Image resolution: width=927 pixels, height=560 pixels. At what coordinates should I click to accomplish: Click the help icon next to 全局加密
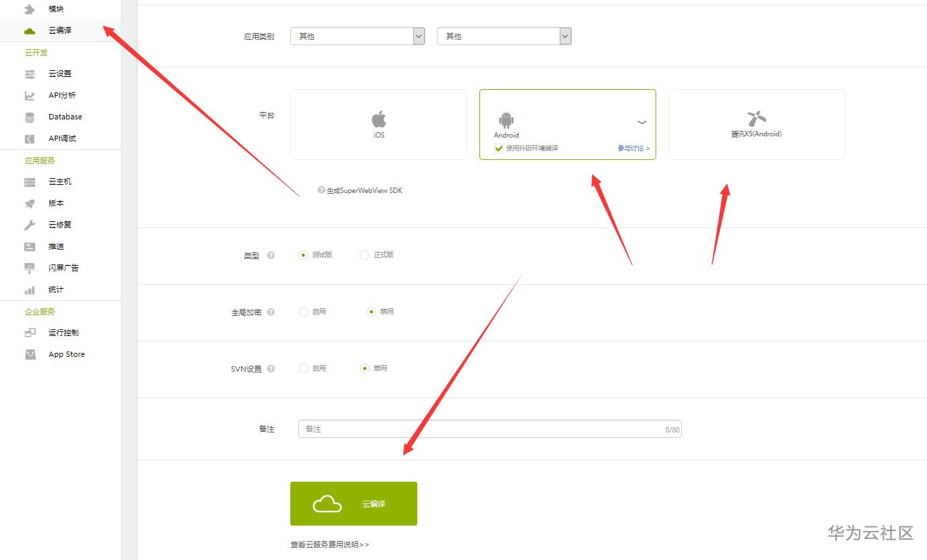[x=271, y=312]
